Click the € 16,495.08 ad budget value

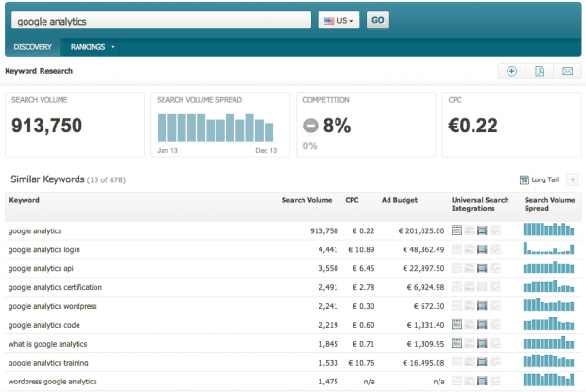[x=423, y=363]
